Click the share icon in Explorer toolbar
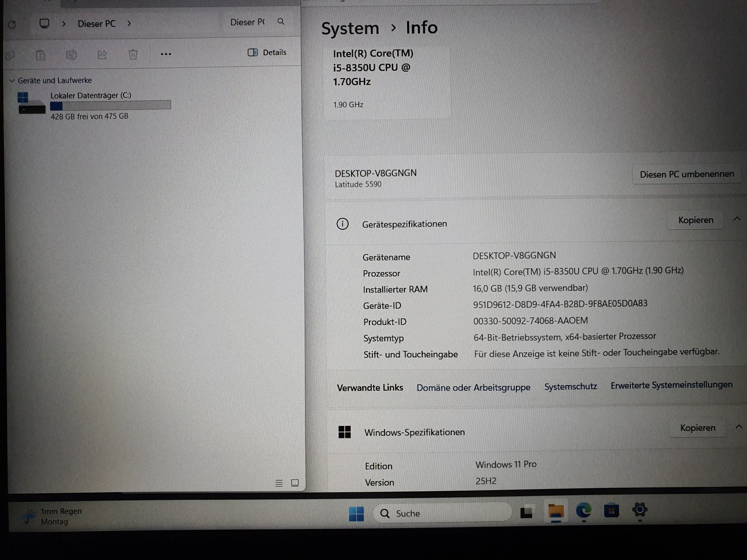Image resolution: width=747 pixels, height=560 pixels. [x=102, y=55]
